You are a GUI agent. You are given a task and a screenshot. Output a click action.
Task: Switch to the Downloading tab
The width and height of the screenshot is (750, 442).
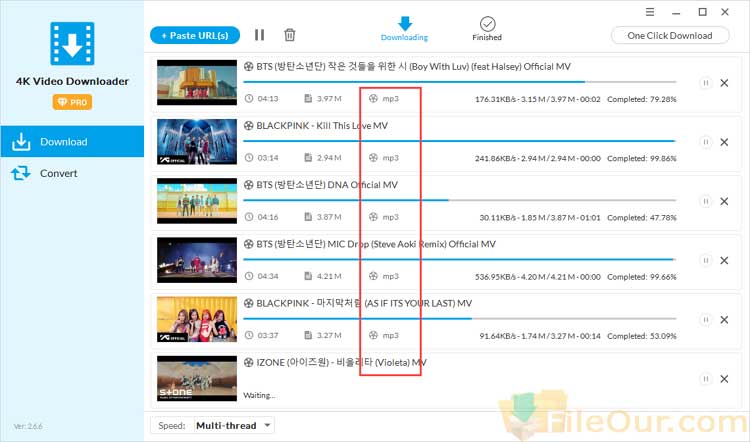(405, 29)
